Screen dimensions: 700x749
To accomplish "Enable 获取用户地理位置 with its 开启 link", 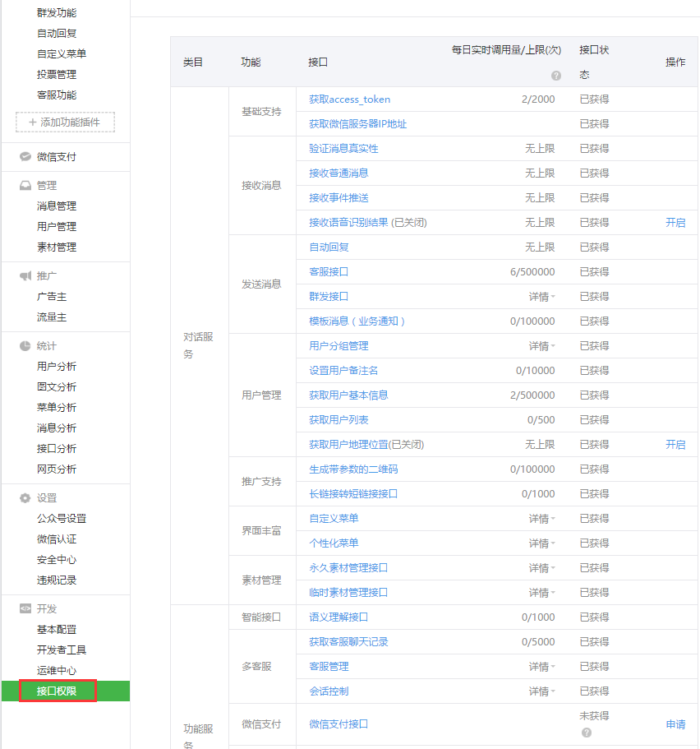I will (x=675, y=445).
